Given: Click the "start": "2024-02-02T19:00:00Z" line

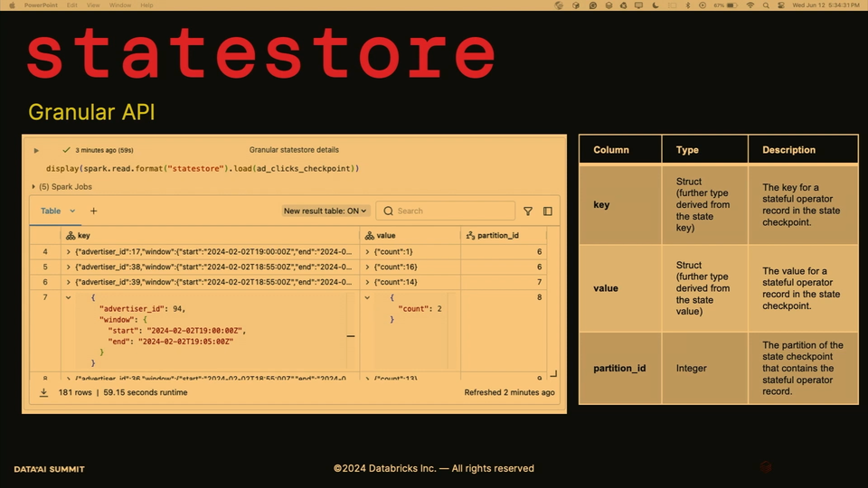Looking at the screenshot, I should pos(176,331).
